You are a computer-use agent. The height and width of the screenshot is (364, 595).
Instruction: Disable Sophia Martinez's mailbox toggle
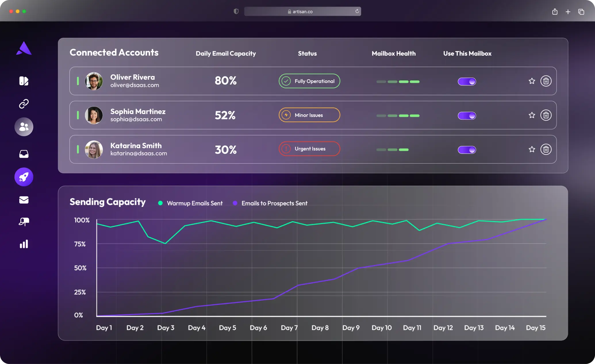tap(467, 116)
